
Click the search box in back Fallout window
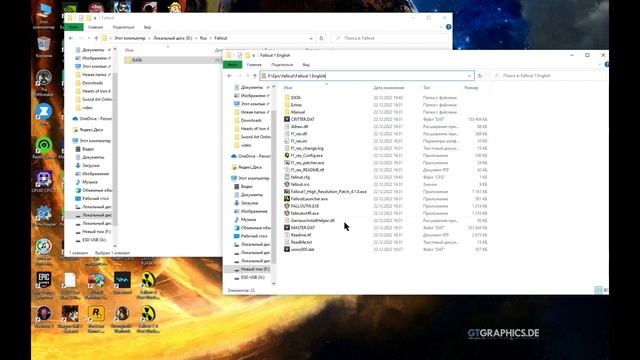(390, 38)
